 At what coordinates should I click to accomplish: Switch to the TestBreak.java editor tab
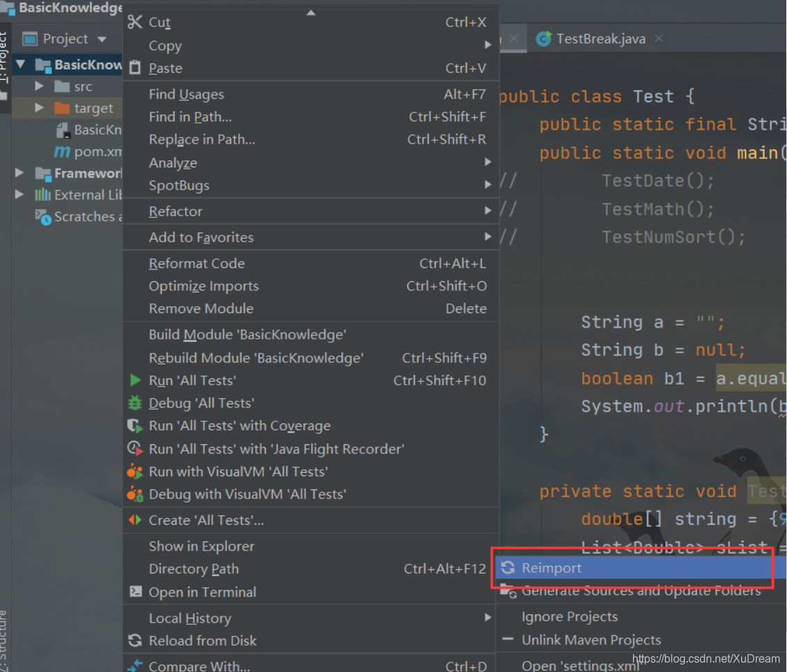(x=600, y=39)
